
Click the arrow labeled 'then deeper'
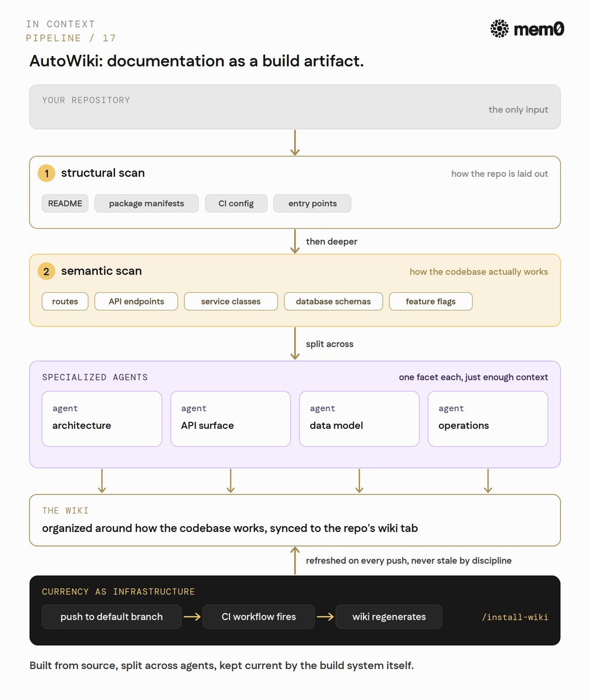(x=295, y=241)
